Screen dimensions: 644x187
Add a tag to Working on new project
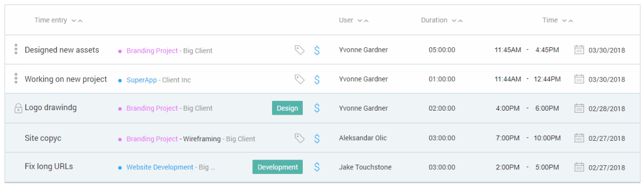(299, 79)
